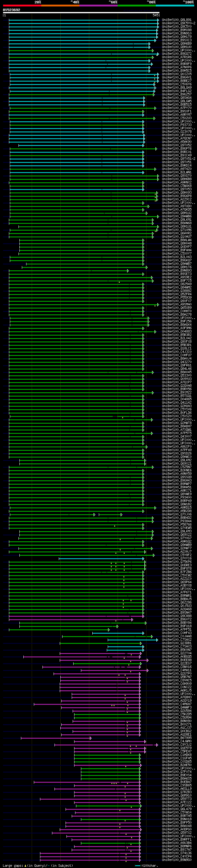Click the cyan alignment bar for UniRef100_C7SAX2

tap(133, 640)
